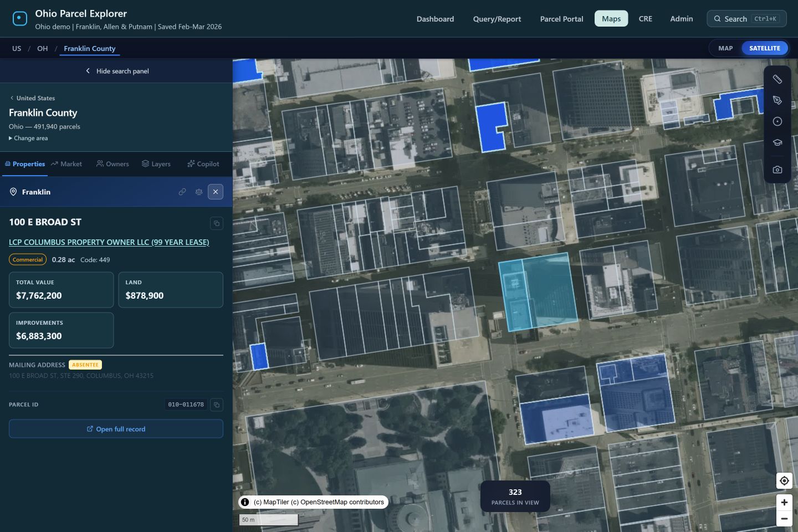The width and height of the screenshot is (798, 532).
Task: Select Franklin County in the breadcrumb
Action: (x=90, y=49)
